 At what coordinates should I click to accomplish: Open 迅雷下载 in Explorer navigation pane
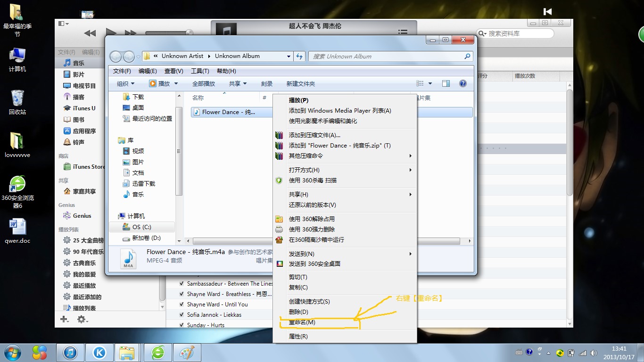(139, 183)
